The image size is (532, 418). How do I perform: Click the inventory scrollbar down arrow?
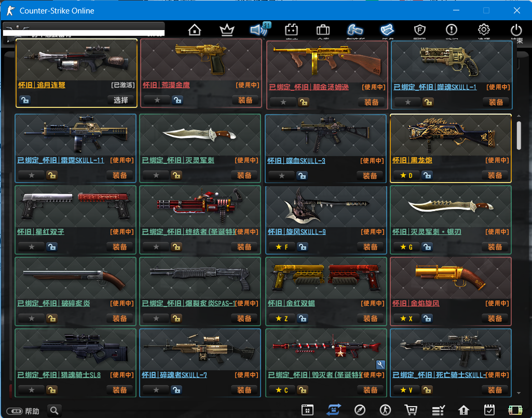(x=519, y=393)
